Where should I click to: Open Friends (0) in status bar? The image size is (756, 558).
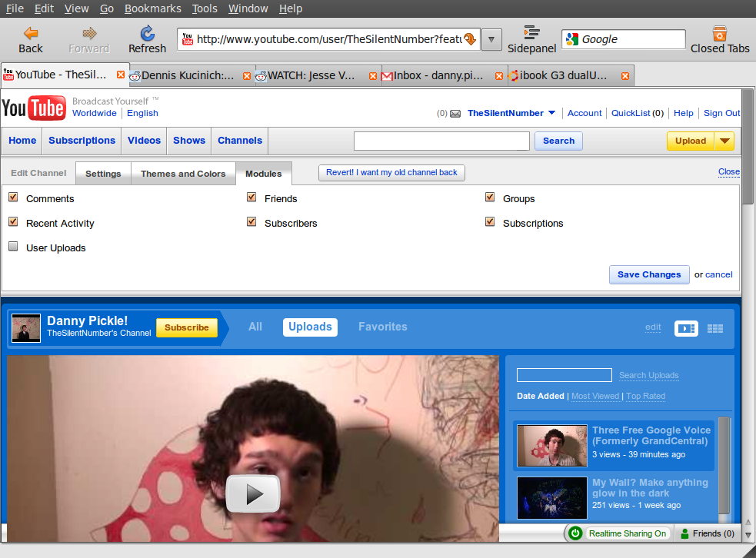(x=708, y=533)
